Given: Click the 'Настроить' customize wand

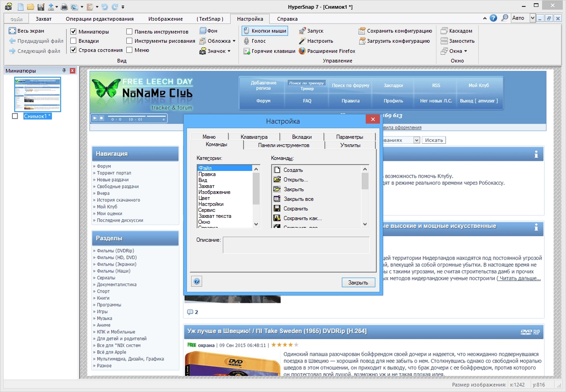Looking at the screenshot, I should (x=316, y=41).
